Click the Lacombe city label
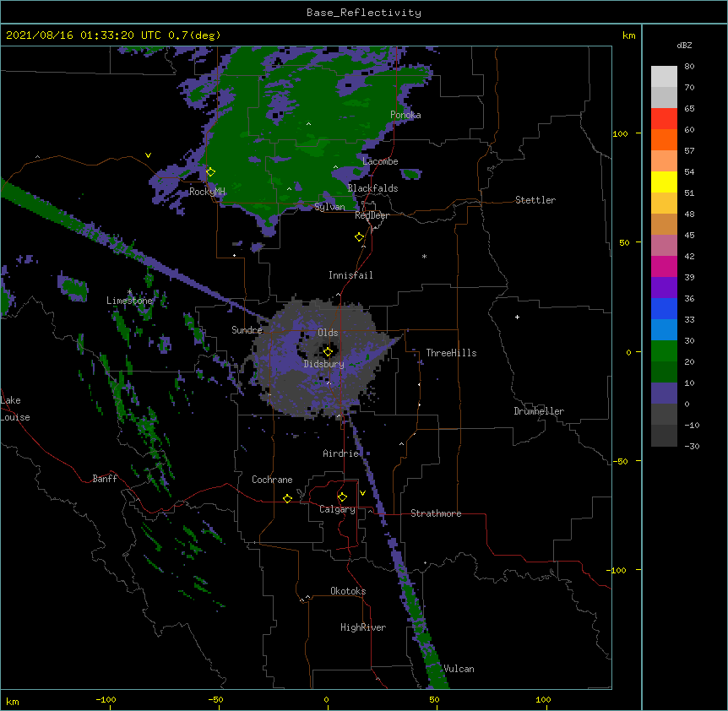This screenshot has height=711, width=728. tap(380, 161)
